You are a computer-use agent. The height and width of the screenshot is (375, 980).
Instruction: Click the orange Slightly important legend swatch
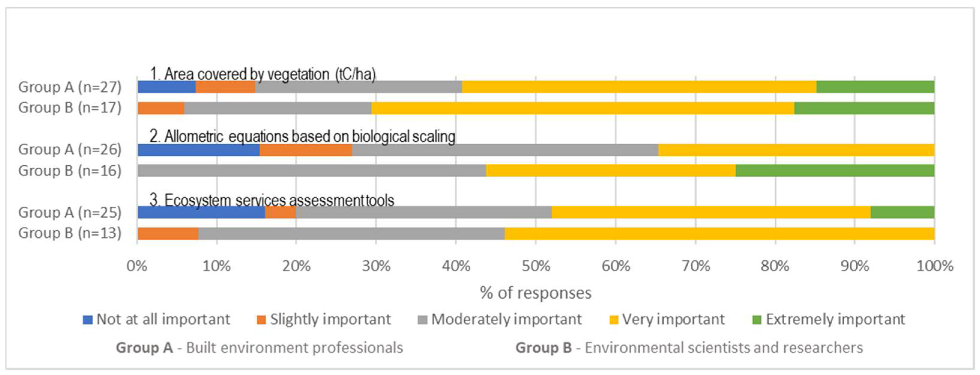pos(261,320)
